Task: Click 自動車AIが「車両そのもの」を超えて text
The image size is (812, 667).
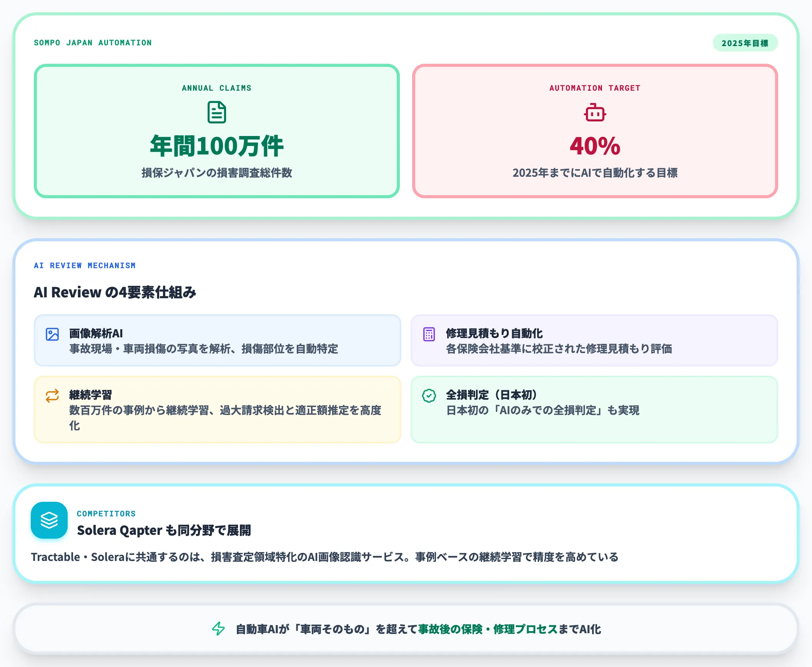Action: pos(327,629)
